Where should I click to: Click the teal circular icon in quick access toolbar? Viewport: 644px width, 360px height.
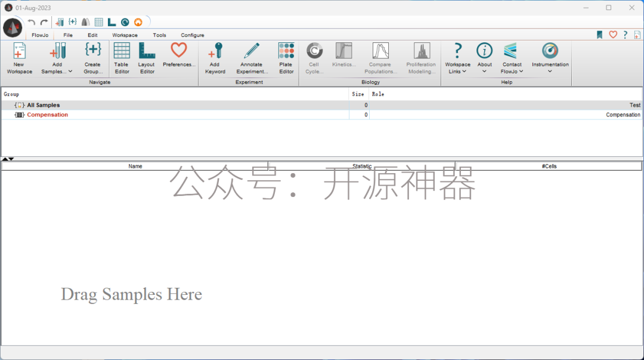125,22
